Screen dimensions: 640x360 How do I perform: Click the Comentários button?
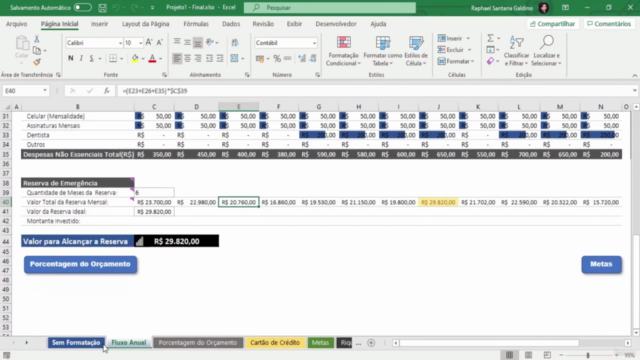click(x=609, y=24)
